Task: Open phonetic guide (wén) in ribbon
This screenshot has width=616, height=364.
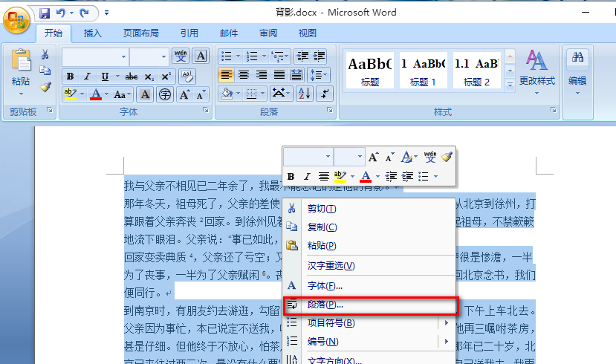Action: point(181,56)
